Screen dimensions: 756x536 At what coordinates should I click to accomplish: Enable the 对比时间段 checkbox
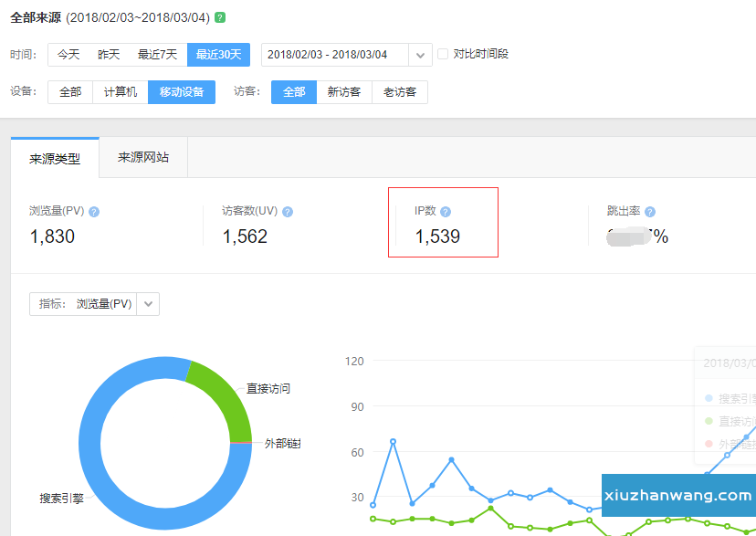click(443, 54)
